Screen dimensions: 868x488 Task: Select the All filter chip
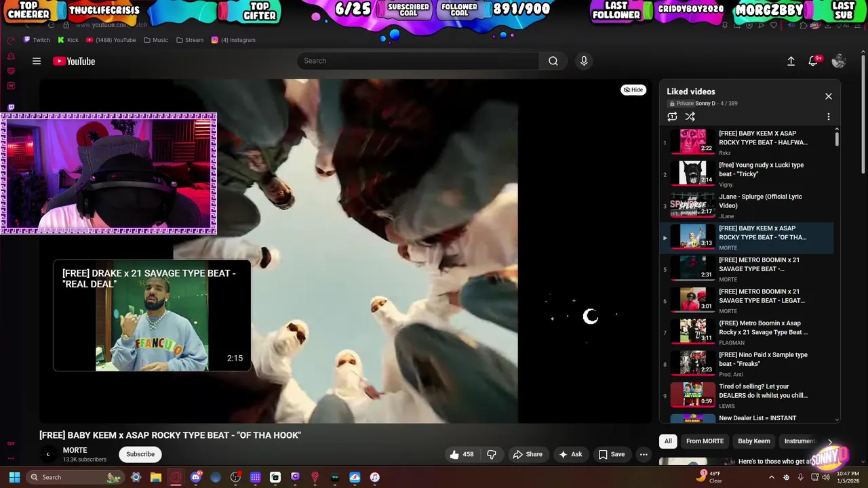668,441
